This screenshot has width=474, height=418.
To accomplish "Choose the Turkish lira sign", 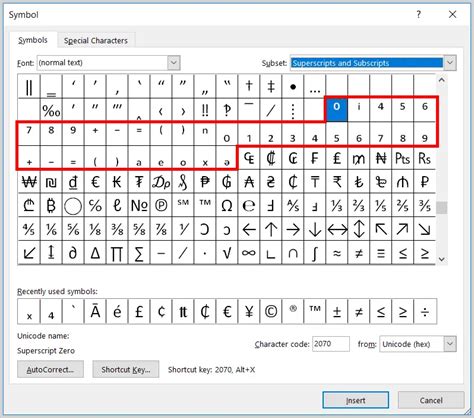I will 359,182.
